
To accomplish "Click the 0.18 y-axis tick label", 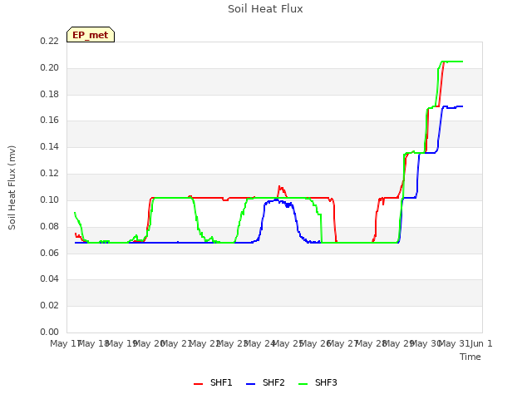I will tap(49, 94).
